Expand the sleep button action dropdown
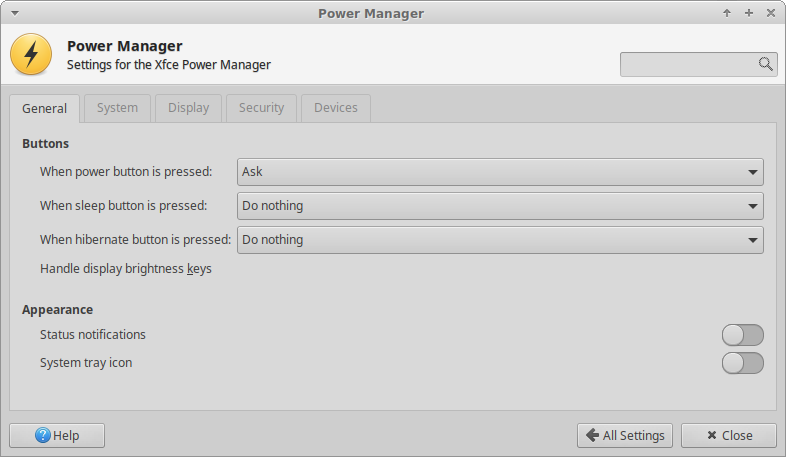The width and height of the screenshot is (786, 457). (x=500, y=206)
